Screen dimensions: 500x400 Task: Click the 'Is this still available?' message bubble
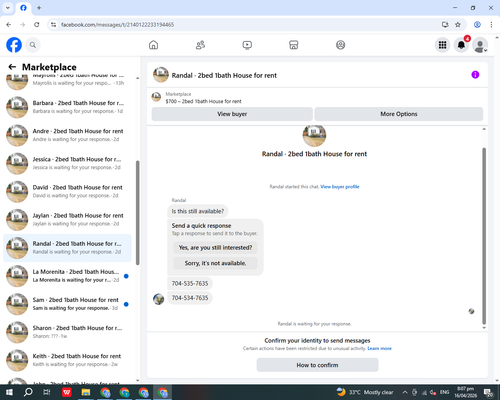point(198,211)
